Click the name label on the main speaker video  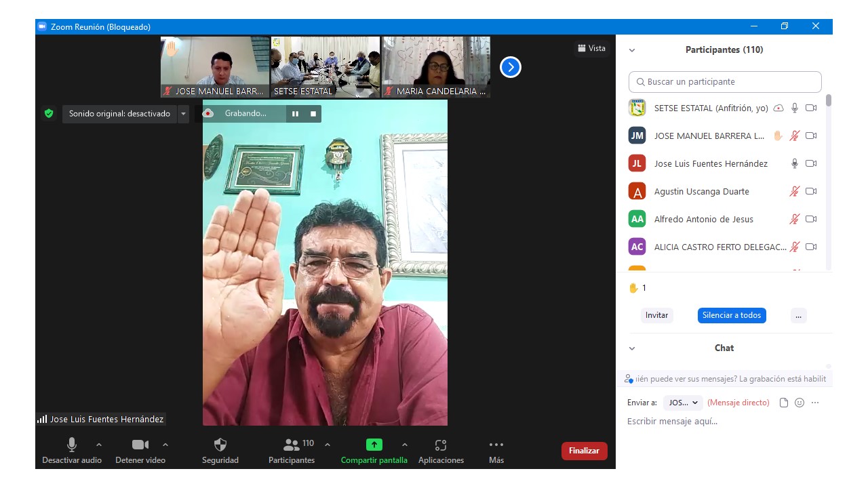tap(100, 420)
